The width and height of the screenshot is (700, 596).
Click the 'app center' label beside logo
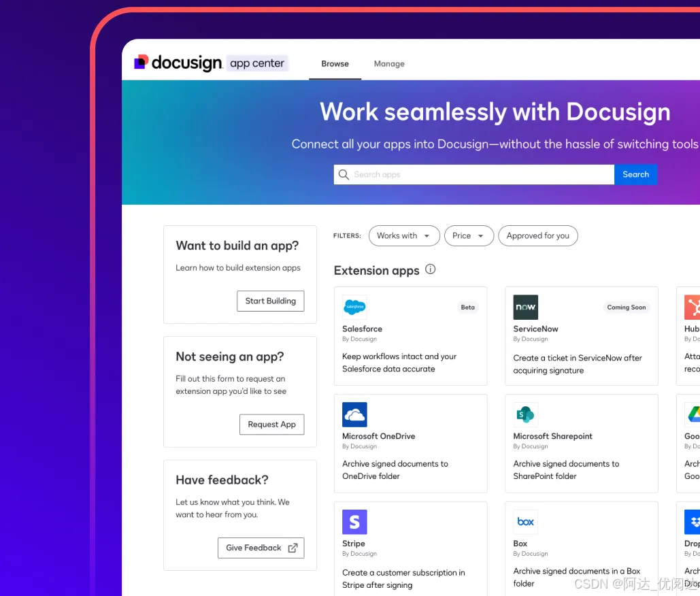point(257,63)
